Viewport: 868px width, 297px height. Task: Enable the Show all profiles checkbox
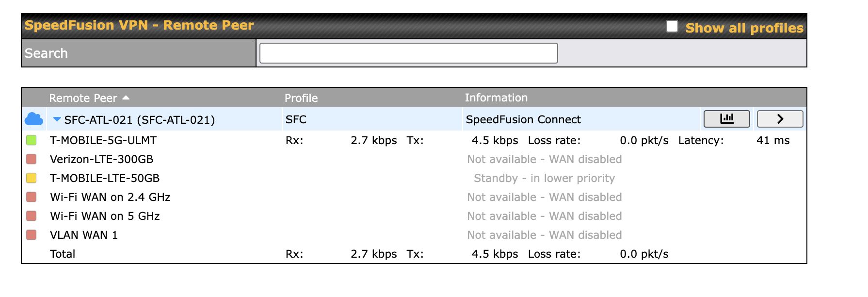pos(672,26)
